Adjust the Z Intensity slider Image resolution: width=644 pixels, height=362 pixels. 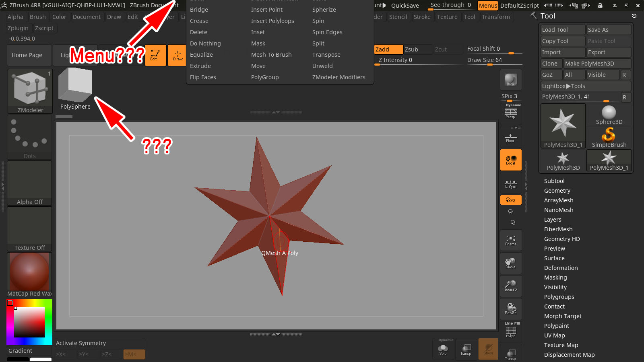coord(418,60)
